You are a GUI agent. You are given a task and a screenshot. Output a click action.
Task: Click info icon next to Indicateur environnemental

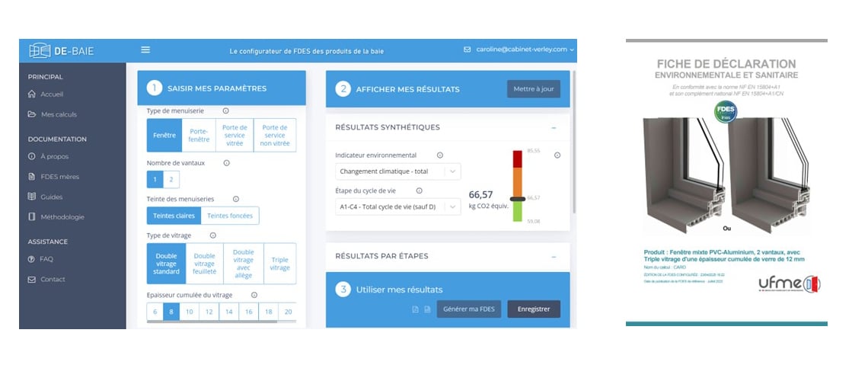tap(440, 155)
